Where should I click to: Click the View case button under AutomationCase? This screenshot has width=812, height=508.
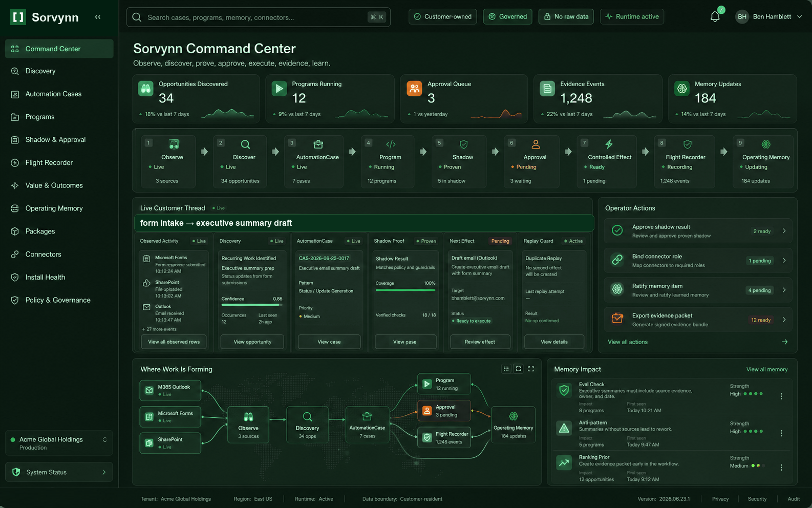[329, 342]
